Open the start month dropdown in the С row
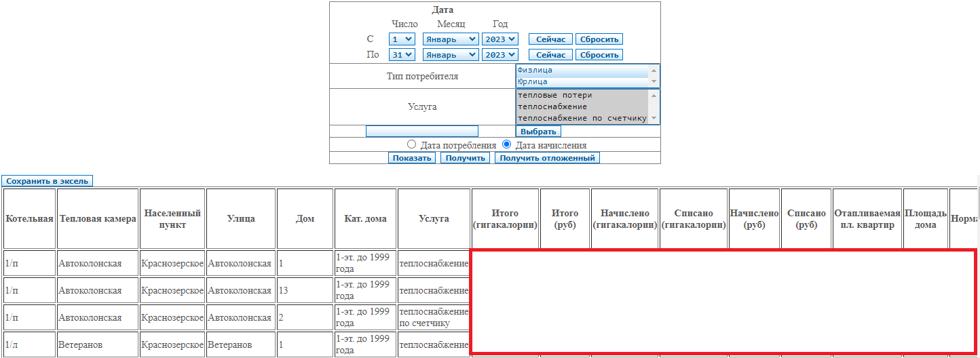 [x=450, y=39]
